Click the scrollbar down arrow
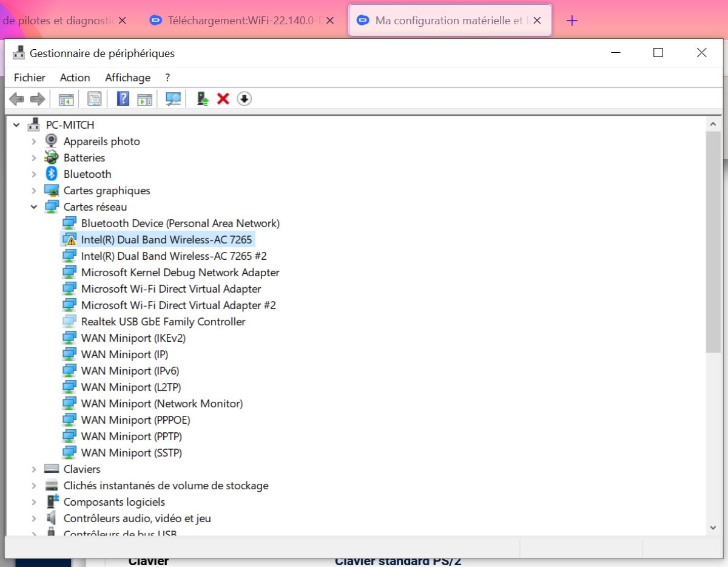Screen dimensions: 728x567 713,528
